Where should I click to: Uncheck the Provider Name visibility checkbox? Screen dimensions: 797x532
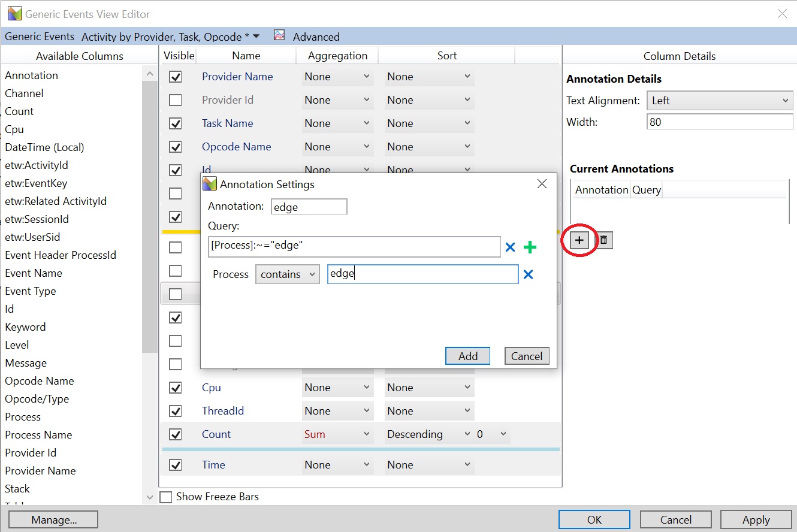[176, 77]
